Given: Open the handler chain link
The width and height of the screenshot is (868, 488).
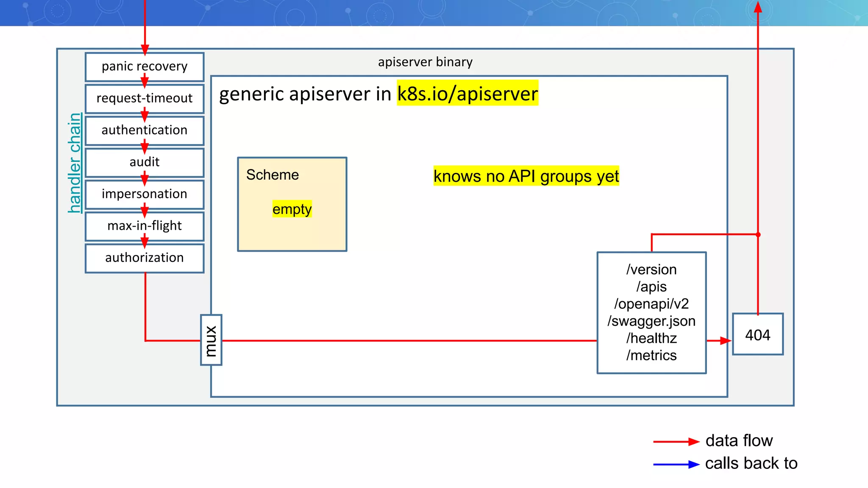Looking at the screenshot, I should [75, 163].
